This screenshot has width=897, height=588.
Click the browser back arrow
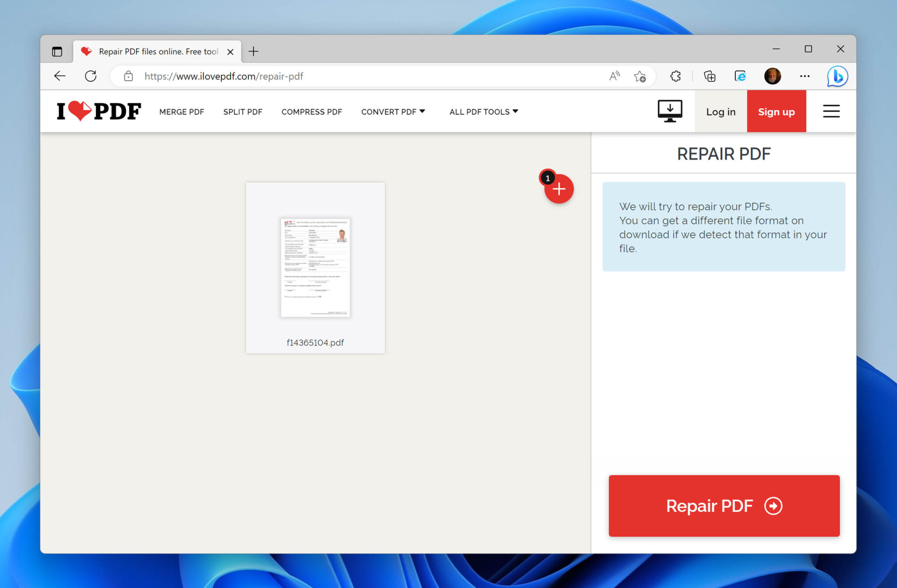pyautogui.click(x=60, y=76)
